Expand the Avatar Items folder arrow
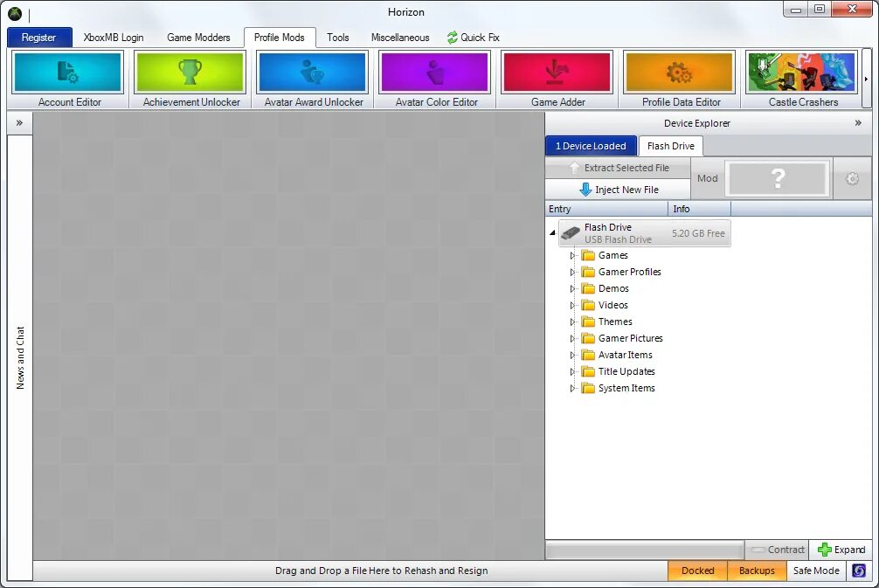The image size is (879, 588). (x=572, y=356)
